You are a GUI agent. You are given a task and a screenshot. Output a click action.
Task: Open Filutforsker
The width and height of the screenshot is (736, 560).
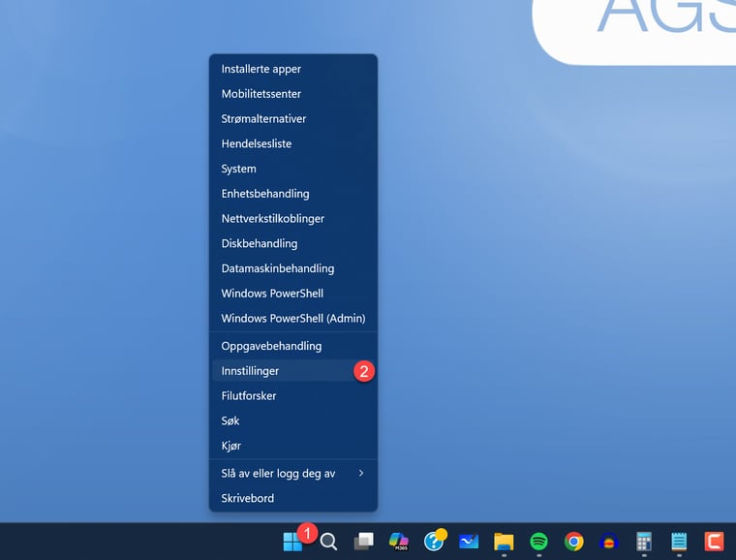(x=292, y=395)
